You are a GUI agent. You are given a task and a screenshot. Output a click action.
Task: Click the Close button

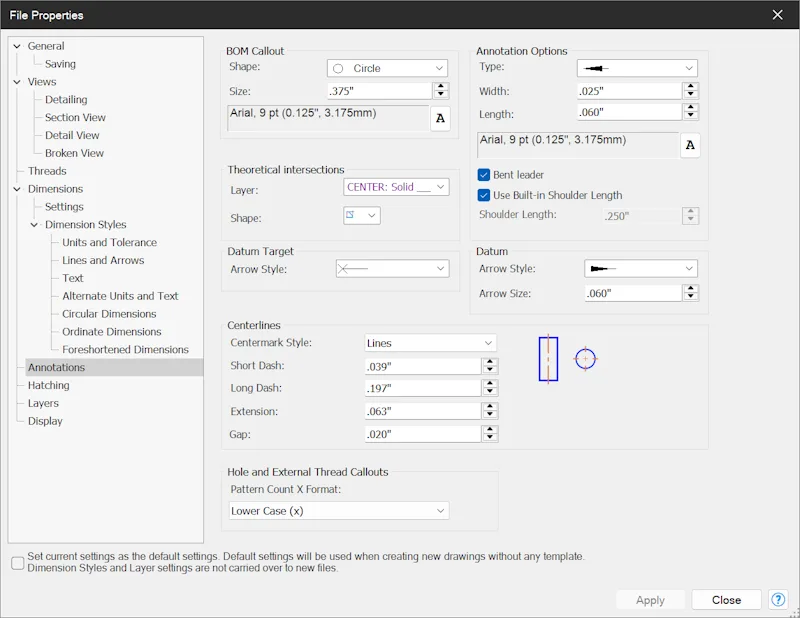[727, 600]
